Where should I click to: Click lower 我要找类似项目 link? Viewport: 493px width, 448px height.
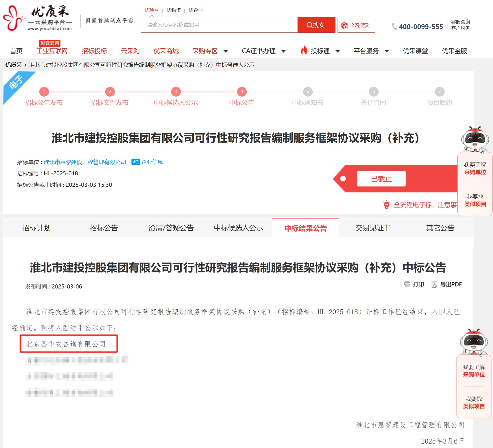[x=474, y=402]
